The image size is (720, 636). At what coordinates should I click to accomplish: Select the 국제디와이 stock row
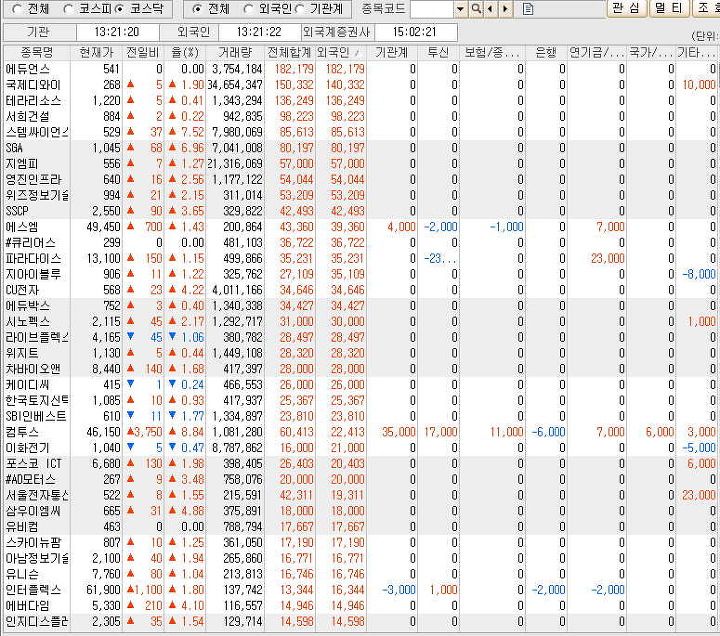click(x=360, y=84)
